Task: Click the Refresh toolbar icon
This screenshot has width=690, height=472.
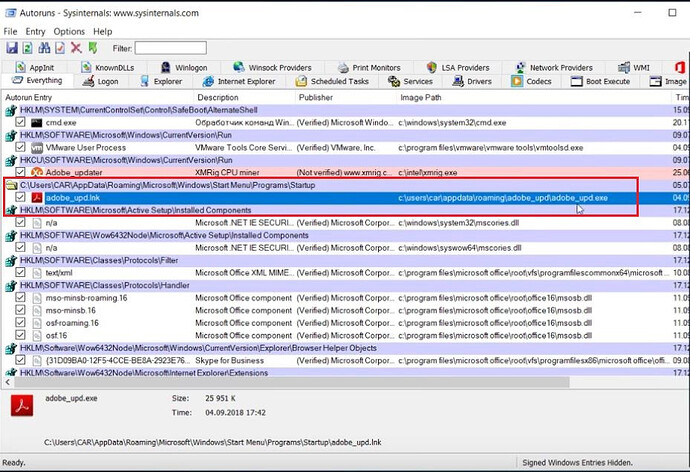Action: point(29,48)
